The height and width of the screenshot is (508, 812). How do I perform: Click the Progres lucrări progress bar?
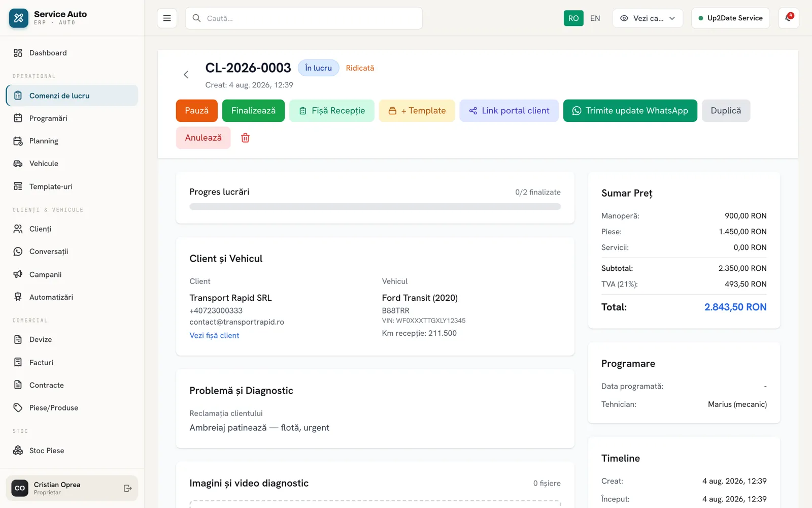pyautogui.click(x=375, y=207)
